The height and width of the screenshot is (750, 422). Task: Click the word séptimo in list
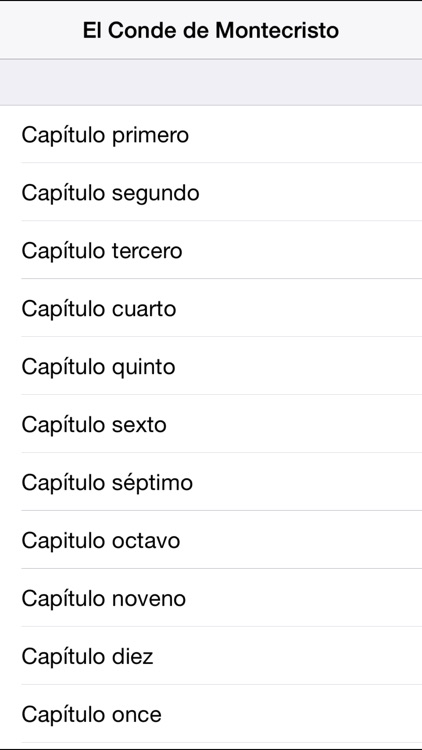point(152,483)
